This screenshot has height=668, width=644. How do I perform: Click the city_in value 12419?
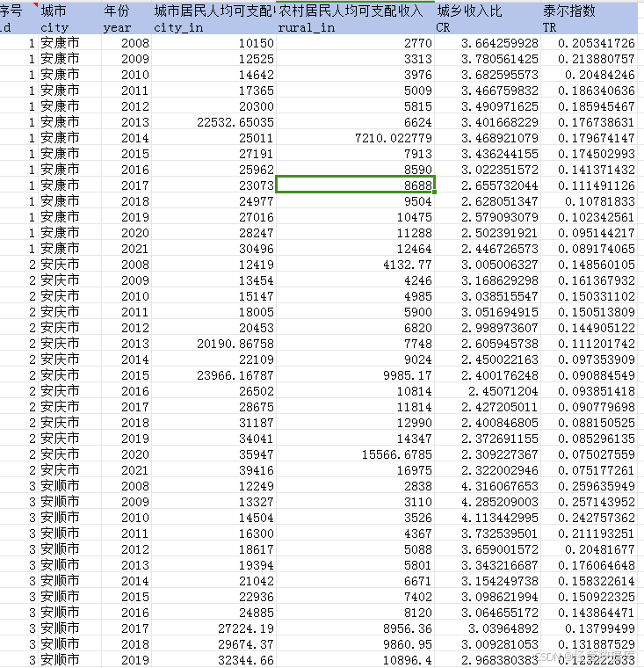256,265
